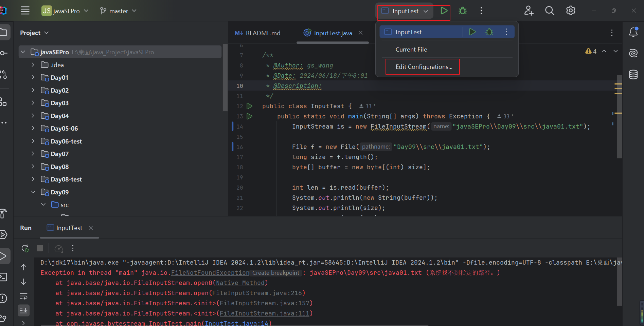Open Database tool window

633,74
